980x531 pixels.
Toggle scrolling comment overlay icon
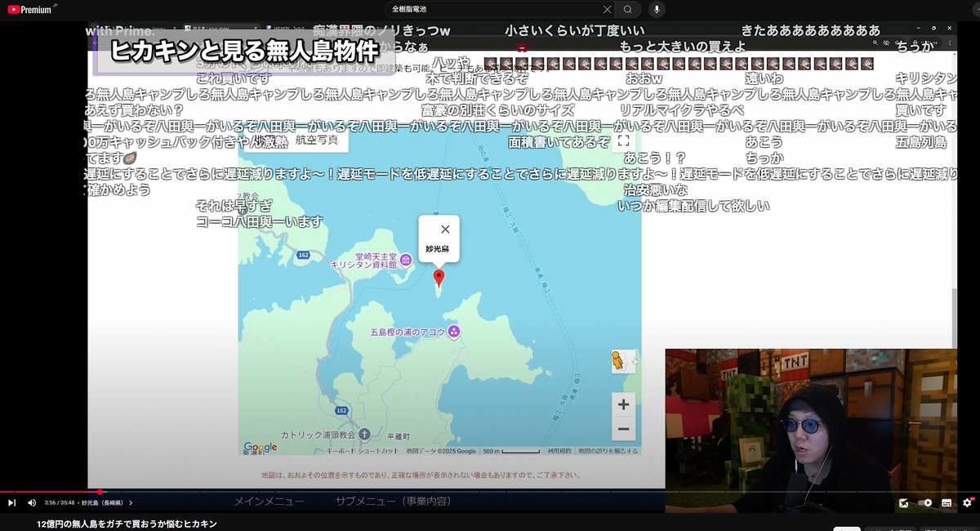(x=904, y=502)
